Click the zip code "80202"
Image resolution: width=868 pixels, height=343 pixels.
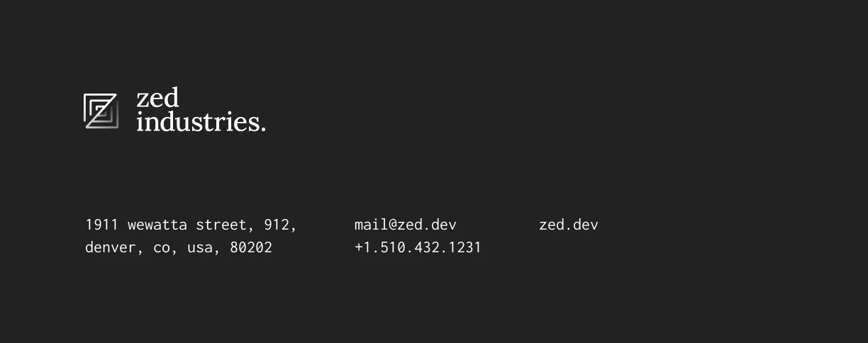click(x=251, y=247)
